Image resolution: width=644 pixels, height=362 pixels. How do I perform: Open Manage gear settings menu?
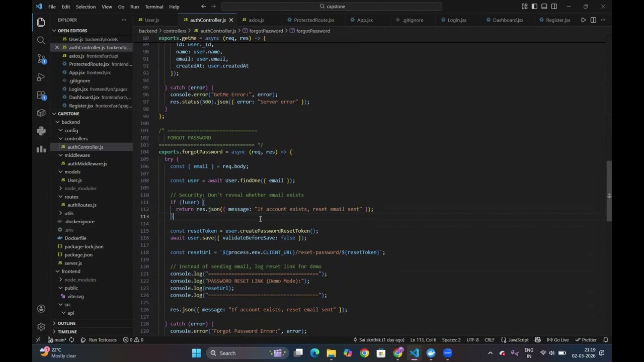click(x=41, y=327)
